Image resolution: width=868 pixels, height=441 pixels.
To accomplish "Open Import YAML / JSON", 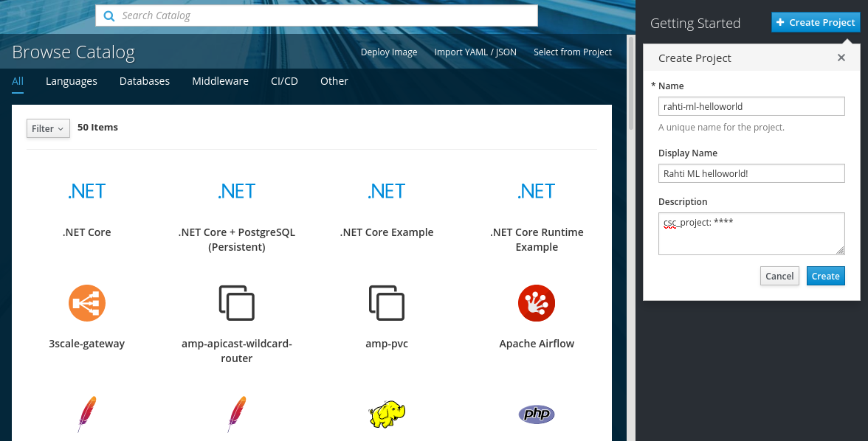I will click(x=475, y=52).
